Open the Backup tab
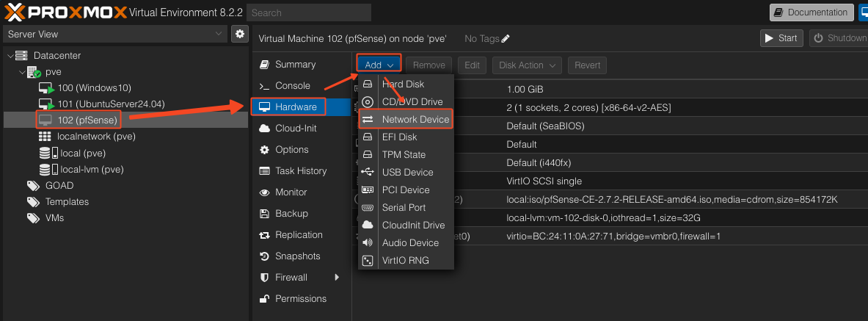The width and height of the screenshot is (868, 321). 291,214
